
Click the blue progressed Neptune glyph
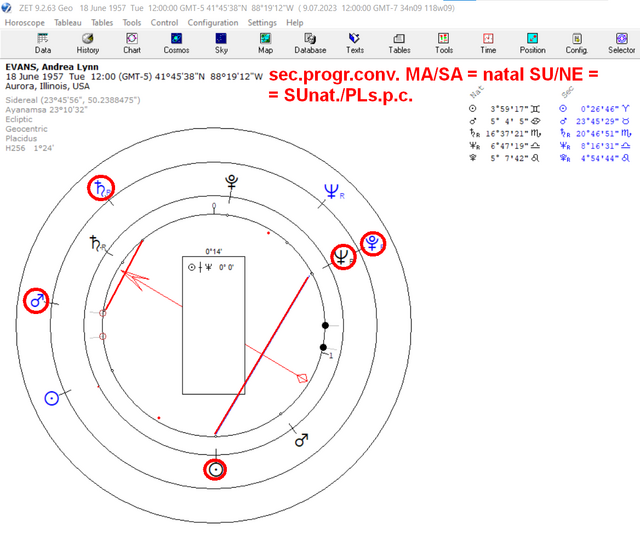[x=332, y=191]
